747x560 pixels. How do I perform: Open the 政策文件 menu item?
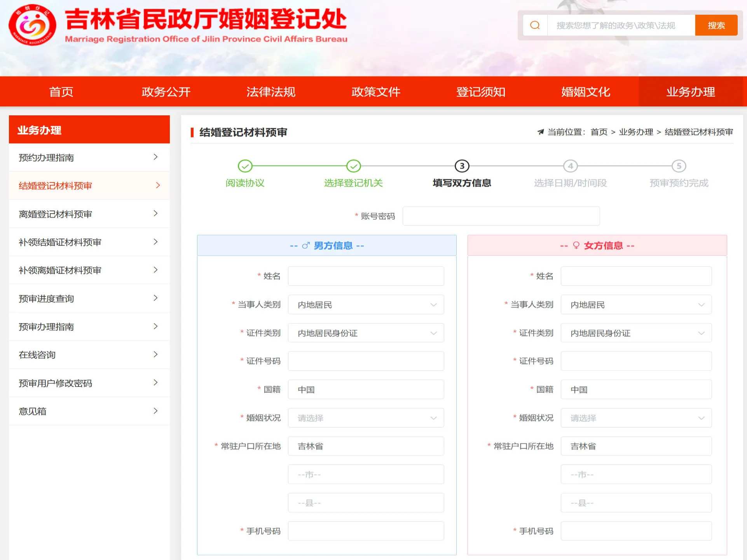point(375,92)
